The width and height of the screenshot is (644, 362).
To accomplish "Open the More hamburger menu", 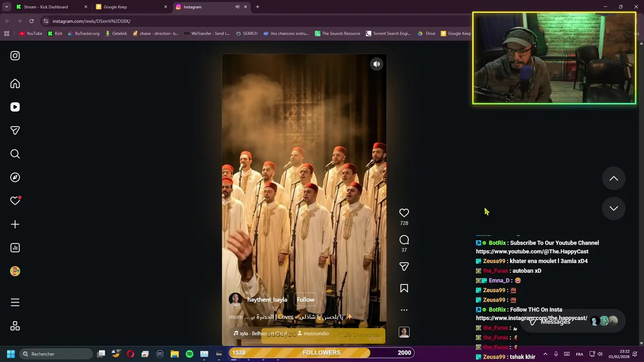I will tap(15, 302).
